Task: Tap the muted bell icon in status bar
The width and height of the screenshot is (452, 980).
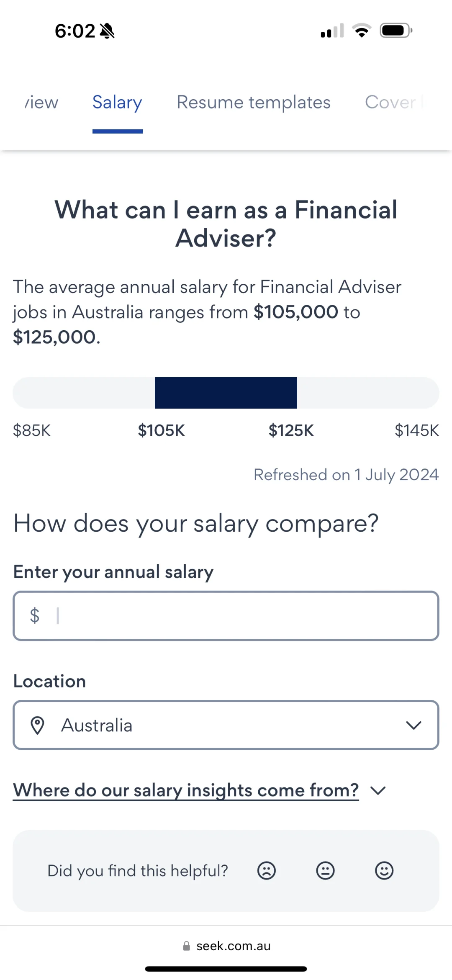Action: coord(108,31)
